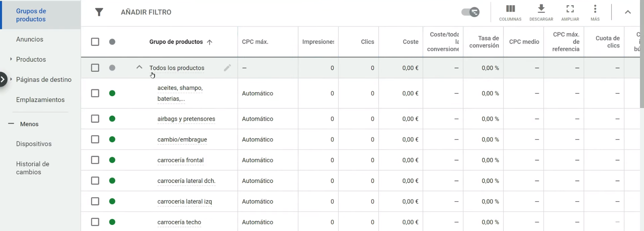The width and height of the screenshot is (644, 231).
Task: Click the funnel filter icon
Action: click(x=99, y=12)
